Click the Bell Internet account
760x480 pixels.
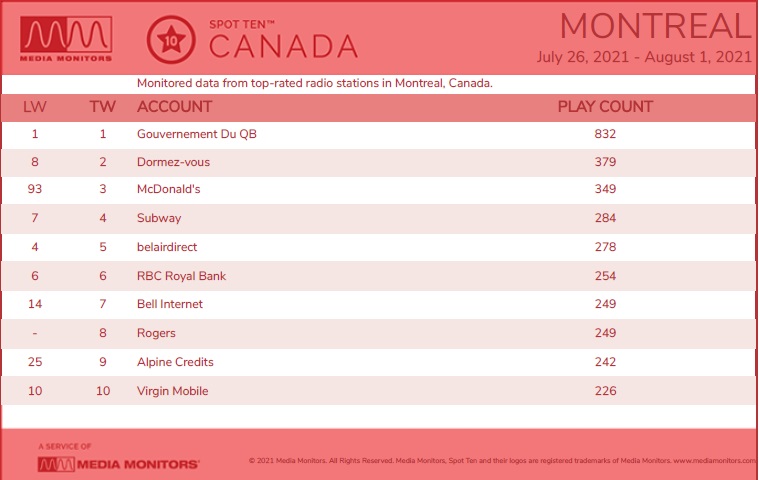(170, 304)
